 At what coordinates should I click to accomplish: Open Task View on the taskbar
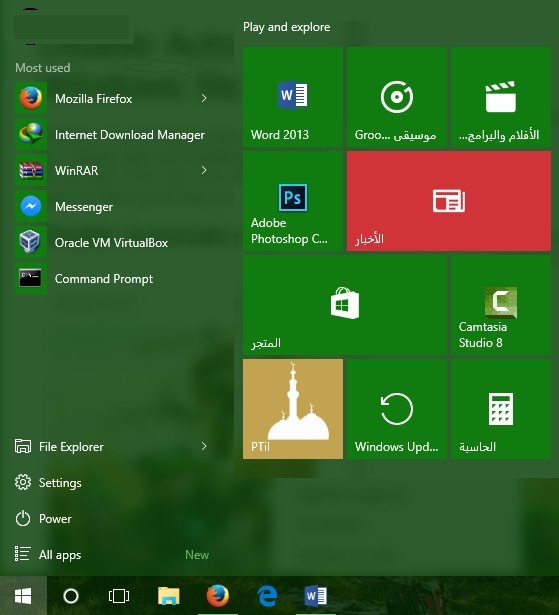pyautogui.click(x=119, y=596)
